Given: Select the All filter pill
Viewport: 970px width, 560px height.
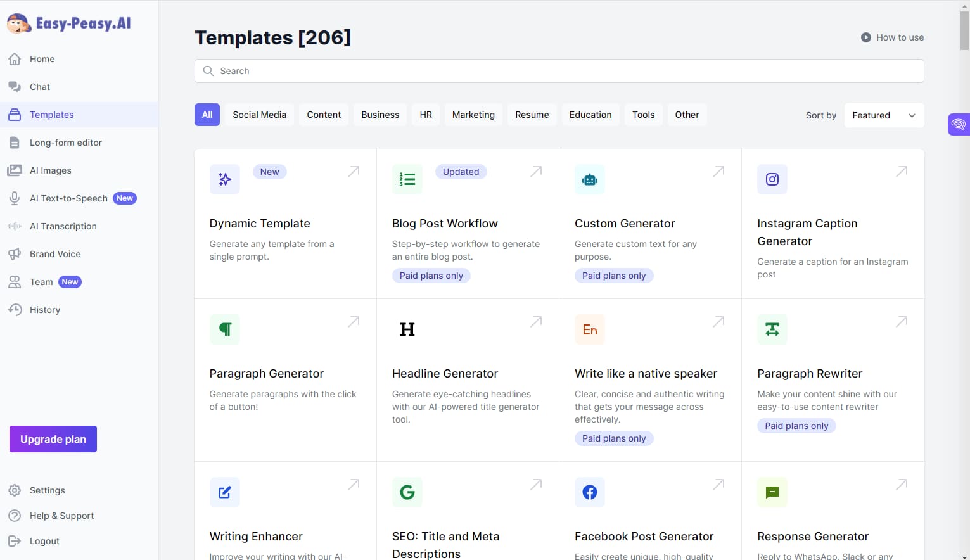Looking at the screenshot, I should click(207, 115).
